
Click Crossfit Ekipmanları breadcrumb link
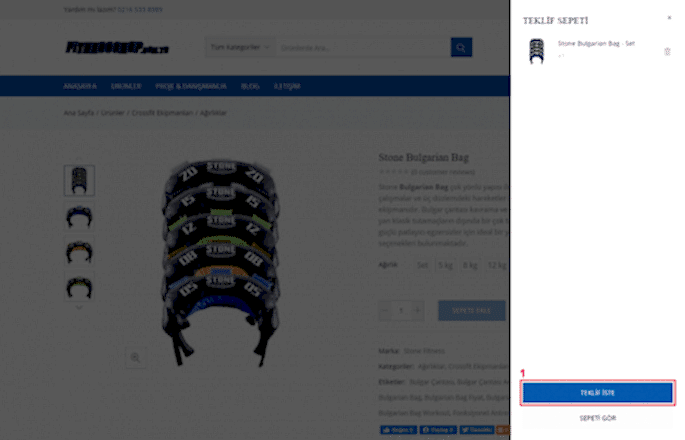coord(162,113)
